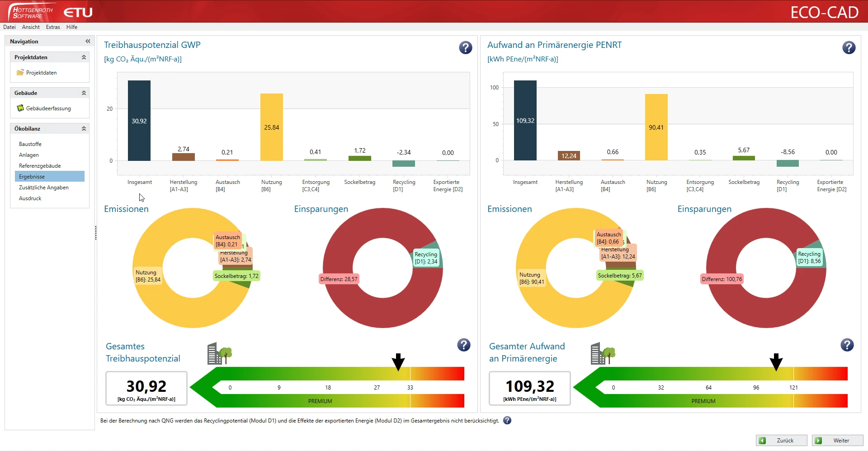Open help for Treibhauspotenzial GWP chart
Image resolution: width=868 pixels, height=451 pixels.
(x=465, y=47)
